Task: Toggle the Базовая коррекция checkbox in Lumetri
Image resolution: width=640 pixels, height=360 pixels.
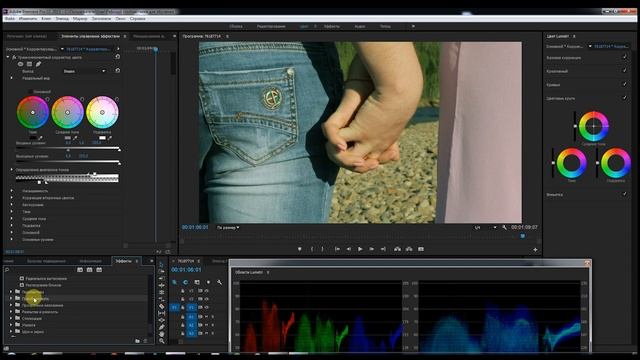Action: pyautogui.click(x=624, y=57)
